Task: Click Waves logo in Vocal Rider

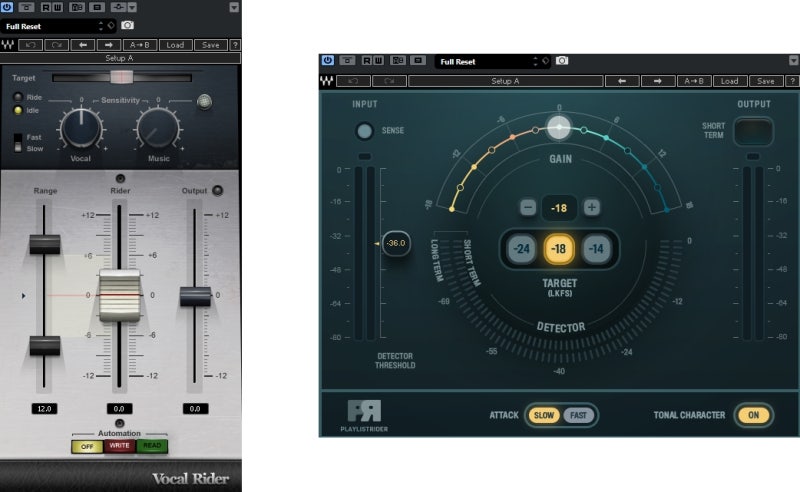Action: coord(8,45)
